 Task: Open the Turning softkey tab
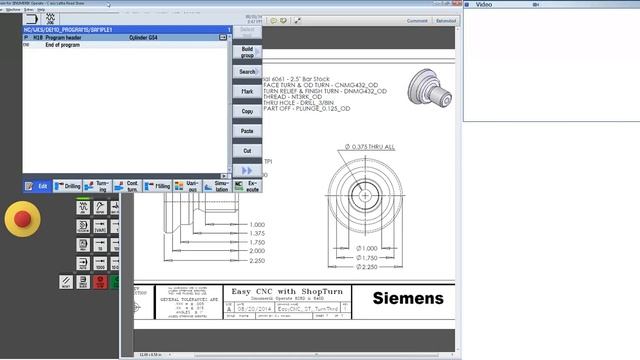pyautogui.click(x=97, y=186)
